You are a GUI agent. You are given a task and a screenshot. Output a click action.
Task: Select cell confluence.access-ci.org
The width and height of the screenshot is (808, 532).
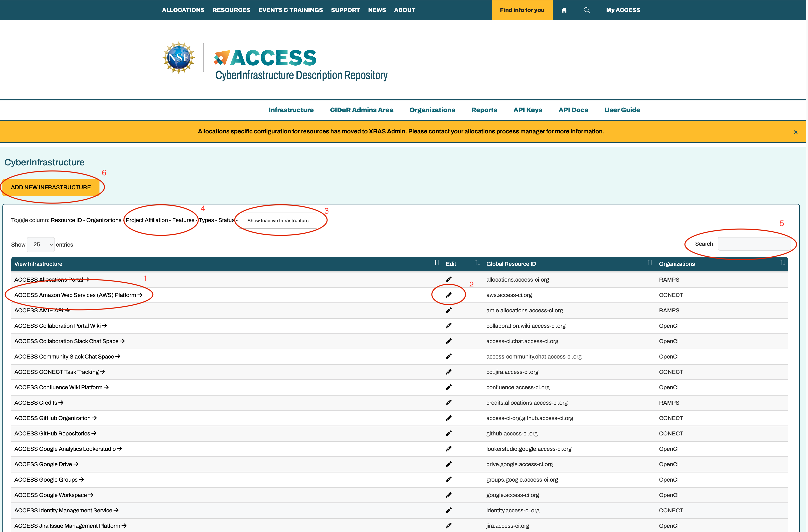point(518,387)
